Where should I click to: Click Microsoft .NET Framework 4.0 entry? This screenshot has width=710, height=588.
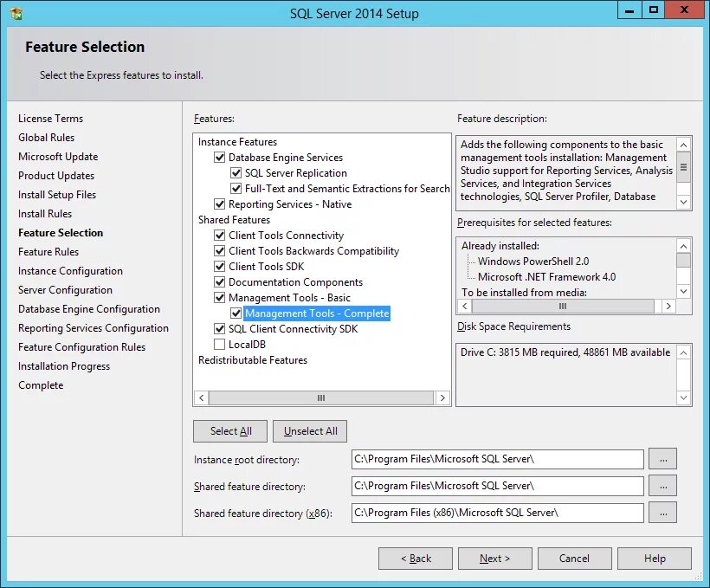(546, 277)
